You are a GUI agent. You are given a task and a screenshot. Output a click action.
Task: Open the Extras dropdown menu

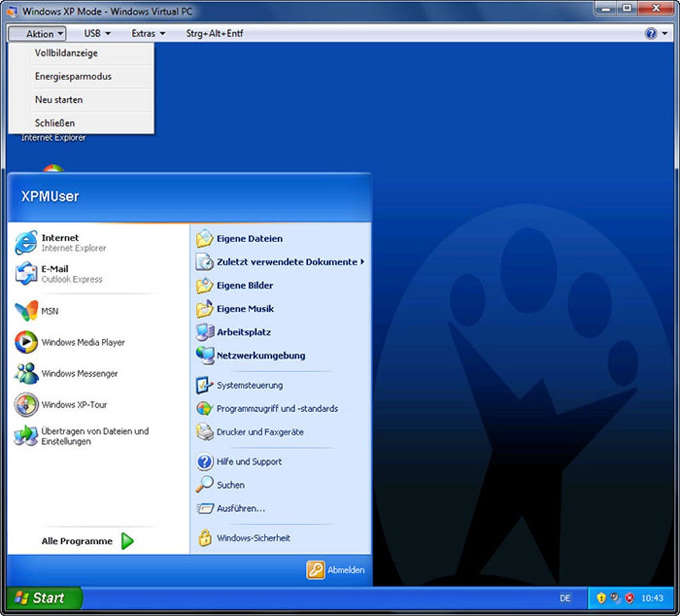148,33
